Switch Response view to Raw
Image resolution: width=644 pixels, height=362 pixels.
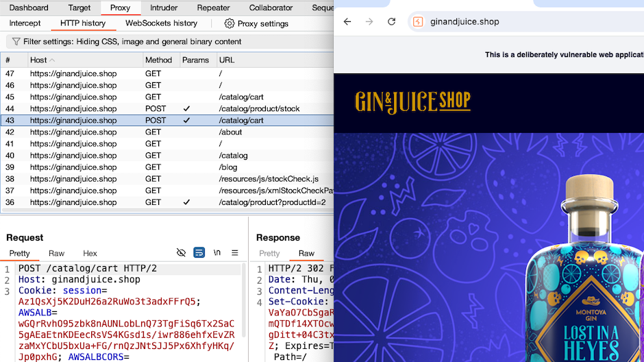(x=306, y=254)
